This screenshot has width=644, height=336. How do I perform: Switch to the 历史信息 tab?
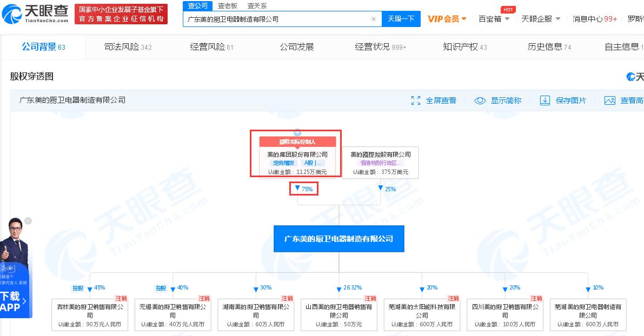click(x=549, y=47)
